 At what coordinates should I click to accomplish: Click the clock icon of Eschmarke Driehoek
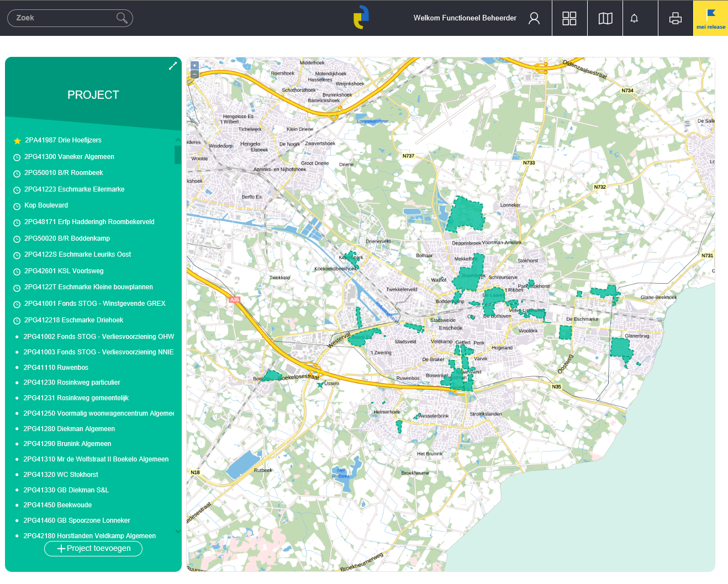point(17,321)
